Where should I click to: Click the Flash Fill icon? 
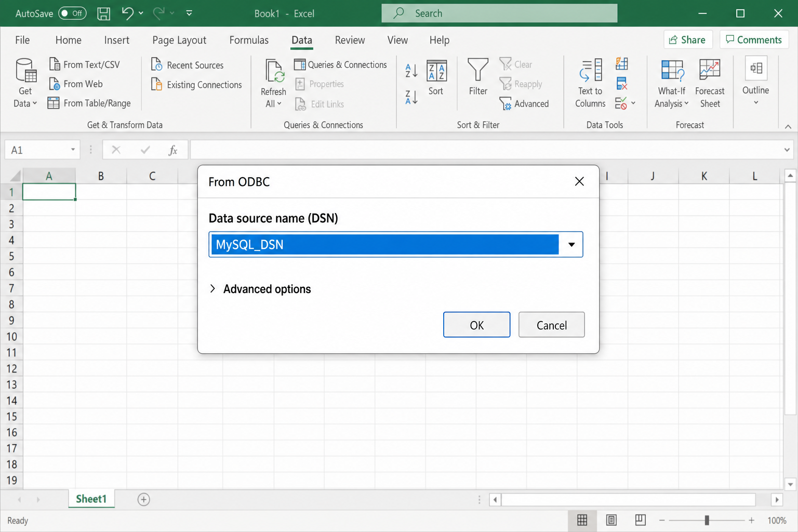pyautogui.click(x=621, y=64)
